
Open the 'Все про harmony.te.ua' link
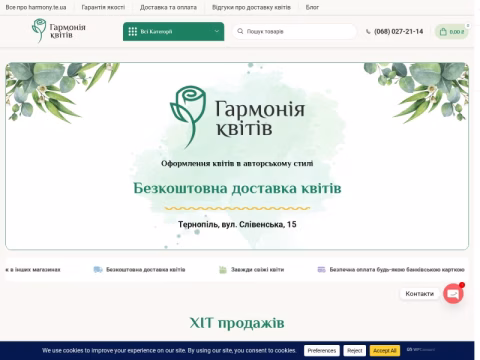coord(36,7)
